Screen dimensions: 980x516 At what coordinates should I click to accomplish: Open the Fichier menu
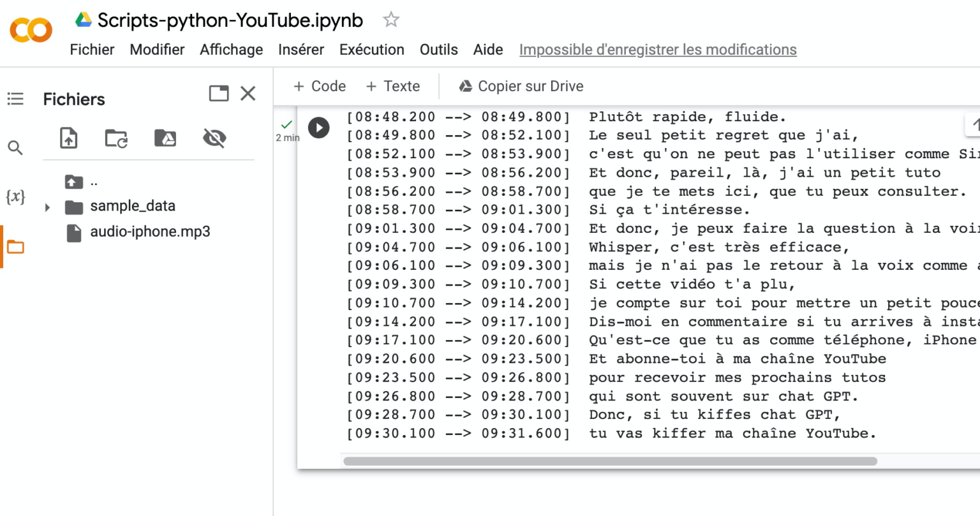click(x=92, y=50)
